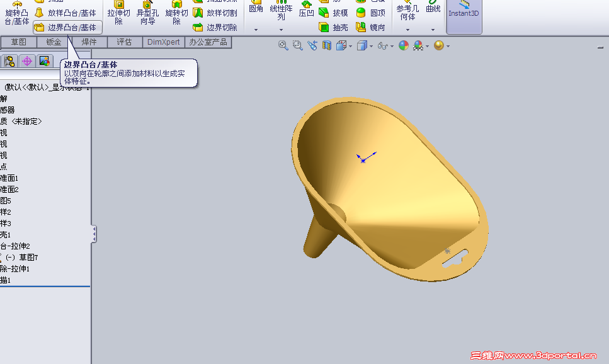609x364 pixels.
Task: Select the 台-拉伸2 extrude feature
Action: pyautogui.click(x=15, y=246)
